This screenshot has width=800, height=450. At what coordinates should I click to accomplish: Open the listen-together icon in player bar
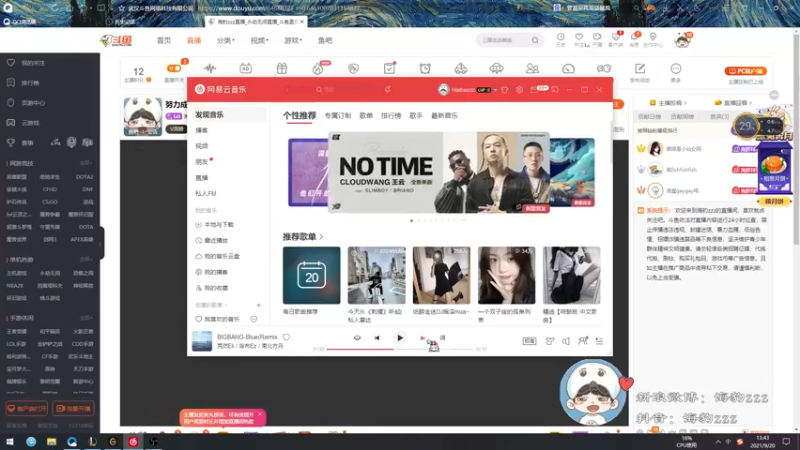(583, 341)
